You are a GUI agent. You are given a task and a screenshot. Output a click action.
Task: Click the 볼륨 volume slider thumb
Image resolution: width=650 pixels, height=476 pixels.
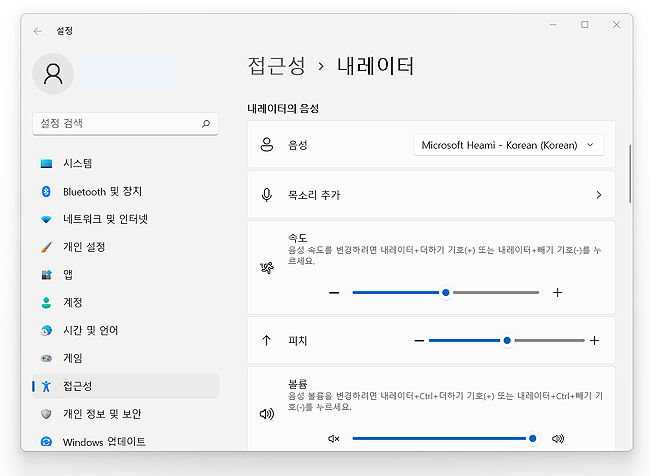coord(532,439)
